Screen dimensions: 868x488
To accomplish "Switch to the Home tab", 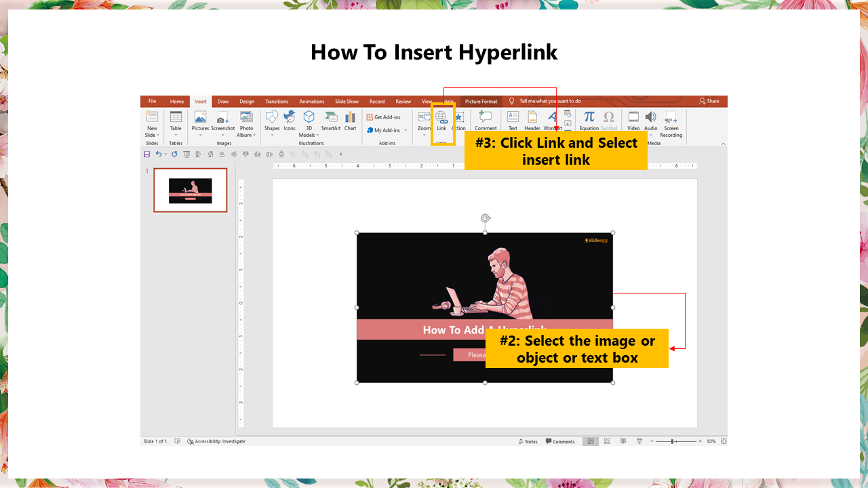I will tap(177, 101).
